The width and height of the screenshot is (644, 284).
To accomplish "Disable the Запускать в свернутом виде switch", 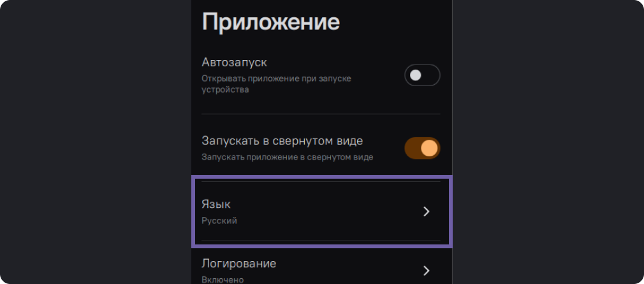I will click(x=422, y=148).
